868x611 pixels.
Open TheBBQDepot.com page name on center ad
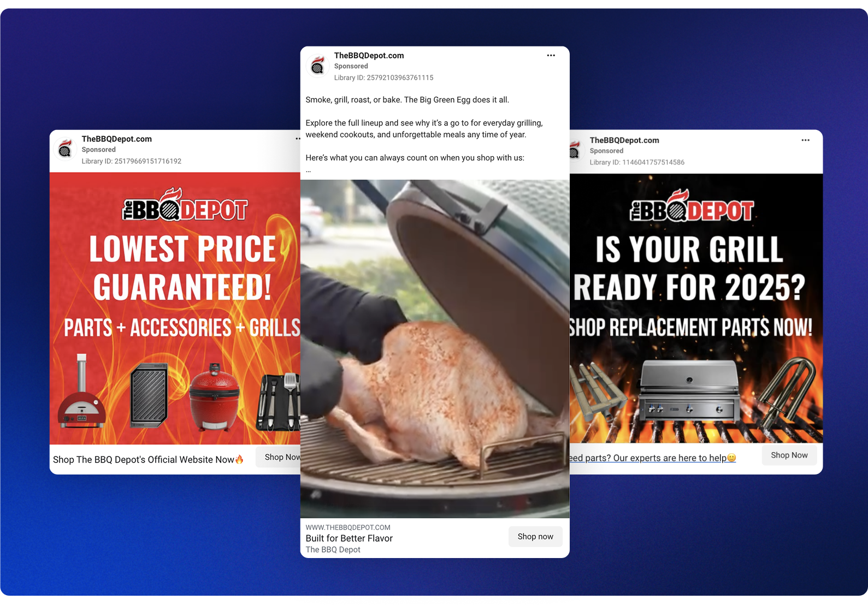369,56
